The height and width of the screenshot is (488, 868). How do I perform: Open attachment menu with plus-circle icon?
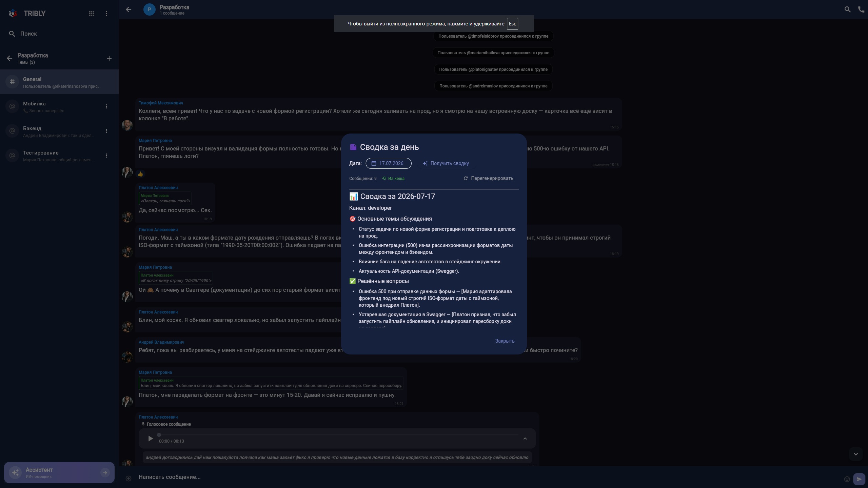click(x=129, y=479)
